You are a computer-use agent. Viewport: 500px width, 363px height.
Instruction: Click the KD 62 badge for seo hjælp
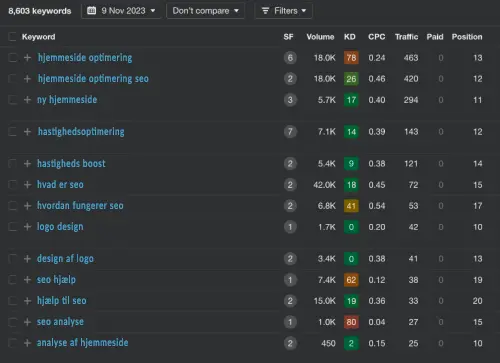351,280
